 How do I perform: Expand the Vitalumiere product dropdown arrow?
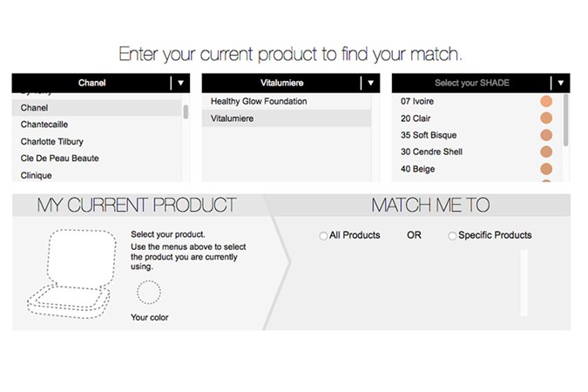point(372,84)
